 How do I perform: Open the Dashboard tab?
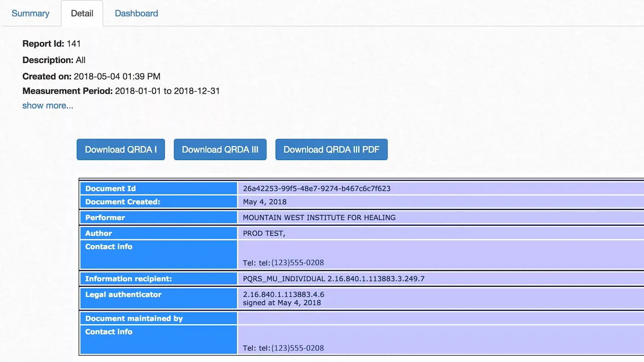point(136,13)
